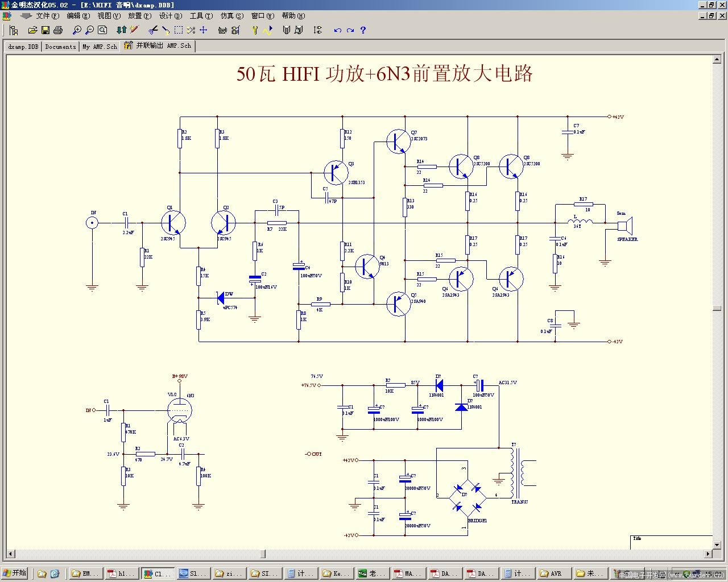Image resolution: width=728 pixels, height=582 pixels.
Task: Activate the cross probe tool icon
Action: [134, 30]
